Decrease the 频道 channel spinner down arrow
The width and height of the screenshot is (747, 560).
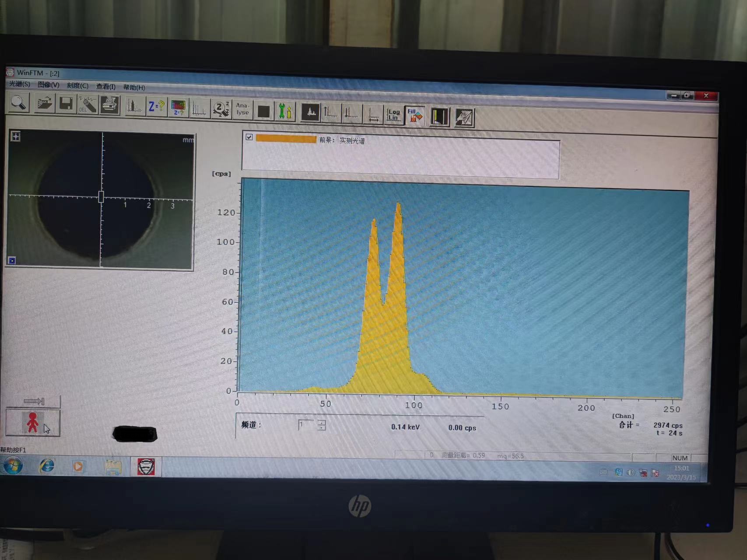[x=322, y=428]
